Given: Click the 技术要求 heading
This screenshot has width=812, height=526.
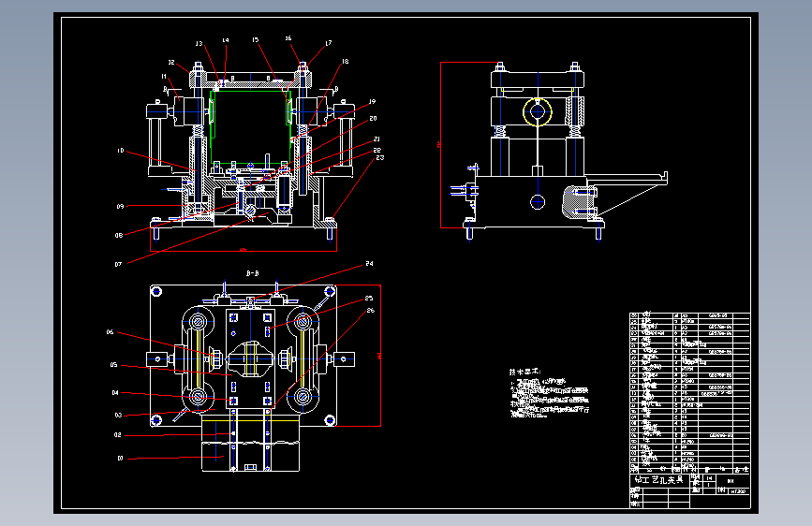Looking at the screenshot, I should pos(524,372).
